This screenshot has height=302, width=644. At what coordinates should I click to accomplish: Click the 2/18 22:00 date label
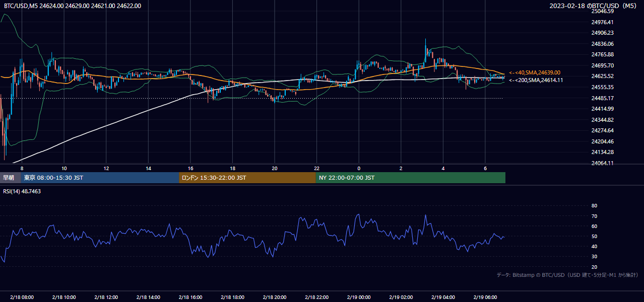pyautogui.click(x=316, y=297)
